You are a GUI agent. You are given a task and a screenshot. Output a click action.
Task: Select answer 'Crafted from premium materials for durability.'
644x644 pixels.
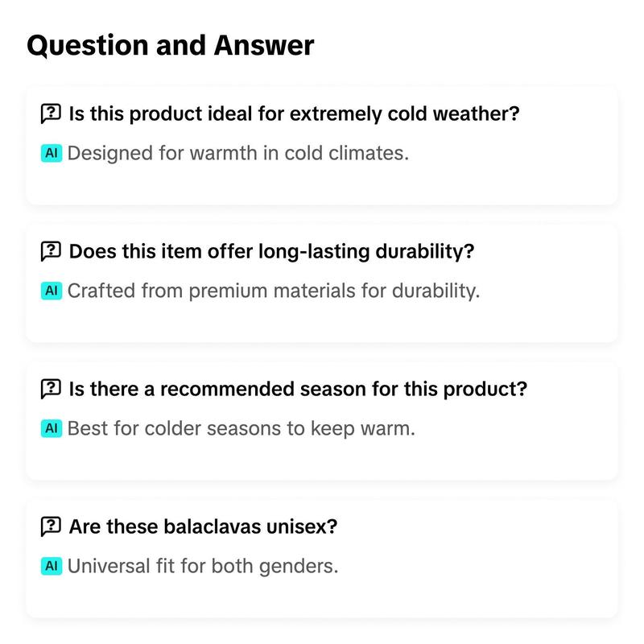click(274, 291)
